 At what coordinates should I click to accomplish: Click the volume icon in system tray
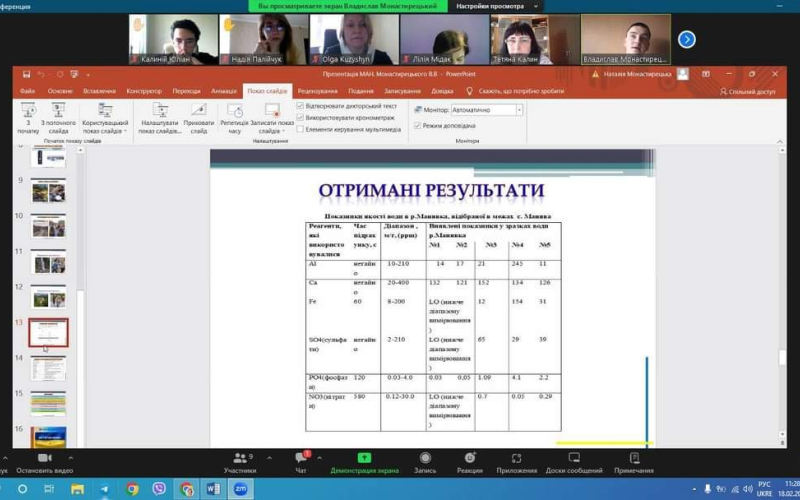747,489
